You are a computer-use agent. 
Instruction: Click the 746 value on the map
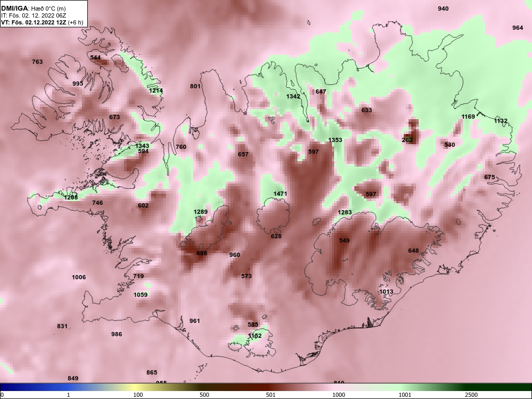(97, 203)
